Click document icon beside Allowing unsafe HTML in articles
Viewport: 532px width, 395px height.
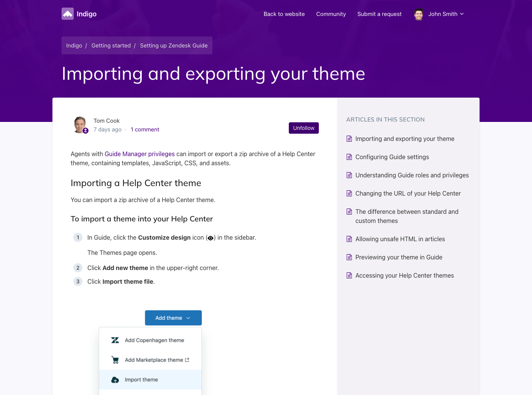pyautogui.click(x=349, y=239)
